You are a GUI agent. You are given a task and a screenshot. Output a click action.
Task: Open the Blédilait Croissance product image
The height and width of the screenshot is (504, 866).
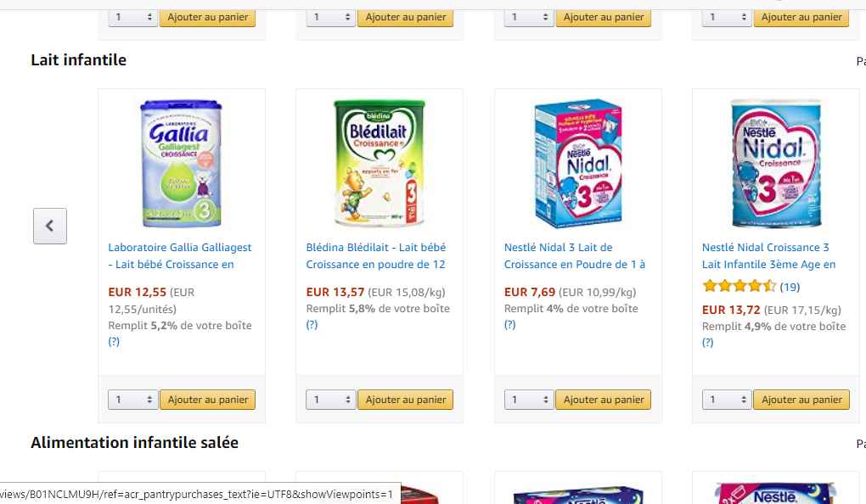(x=380, y=164)
